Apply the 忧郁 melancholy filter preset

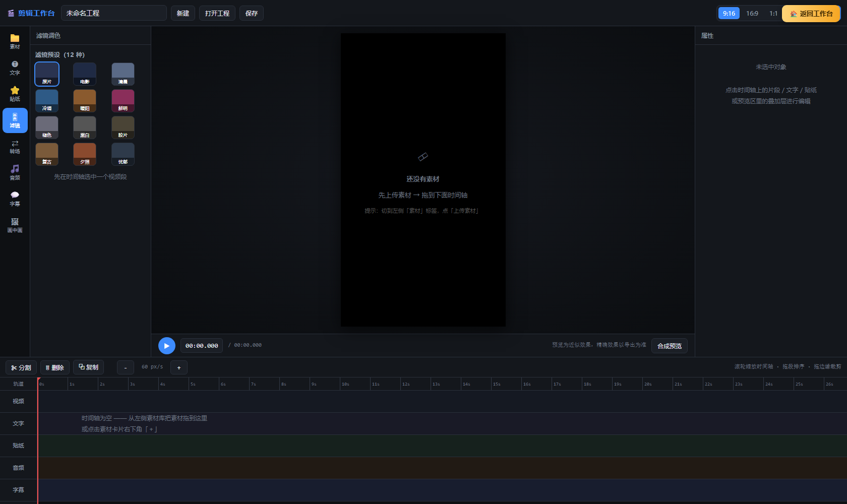(x=123, y=154)
